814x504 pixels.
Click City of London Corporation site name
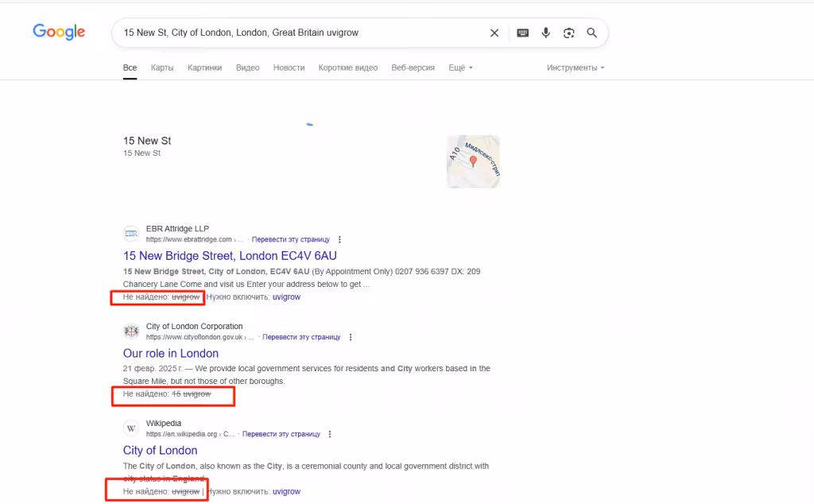point(194,326)
